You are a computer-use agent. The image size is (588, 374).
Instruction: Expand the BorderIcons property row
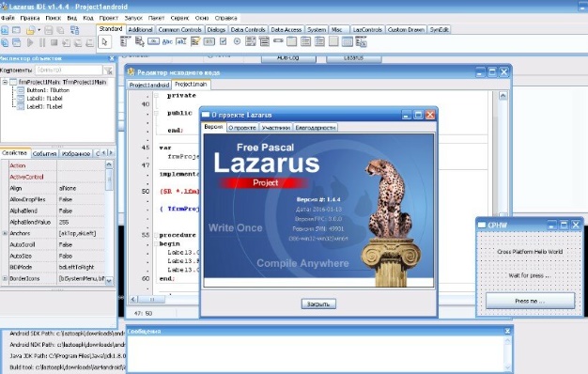(5, 278)
